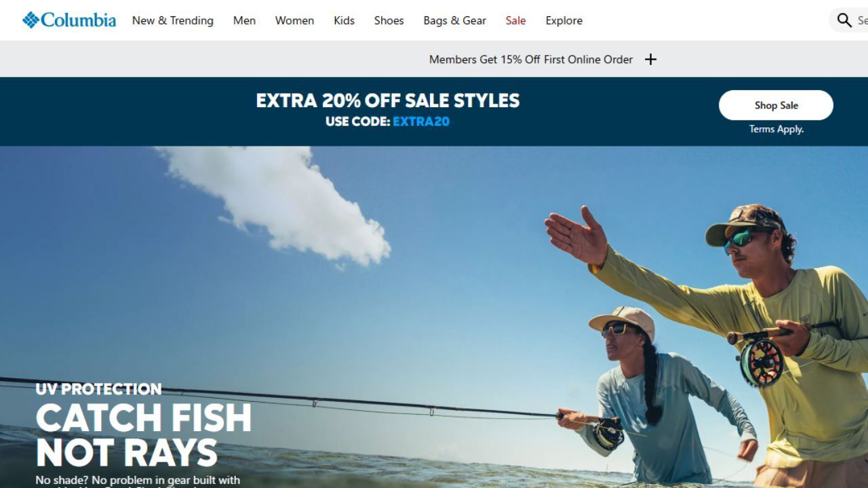The width and height of the screenshot is (868, 488).
Task: Click the Catch Fish Not Rays headline
Action: [143, 435]
